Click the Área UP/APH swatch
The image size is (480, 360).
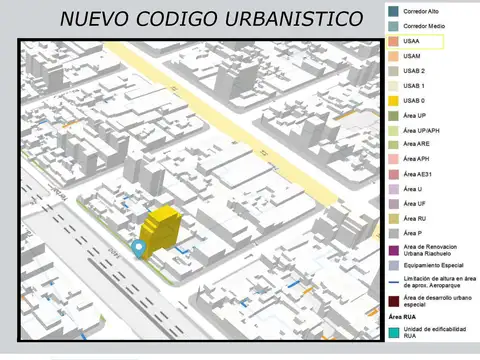click(x=393, y=131)
